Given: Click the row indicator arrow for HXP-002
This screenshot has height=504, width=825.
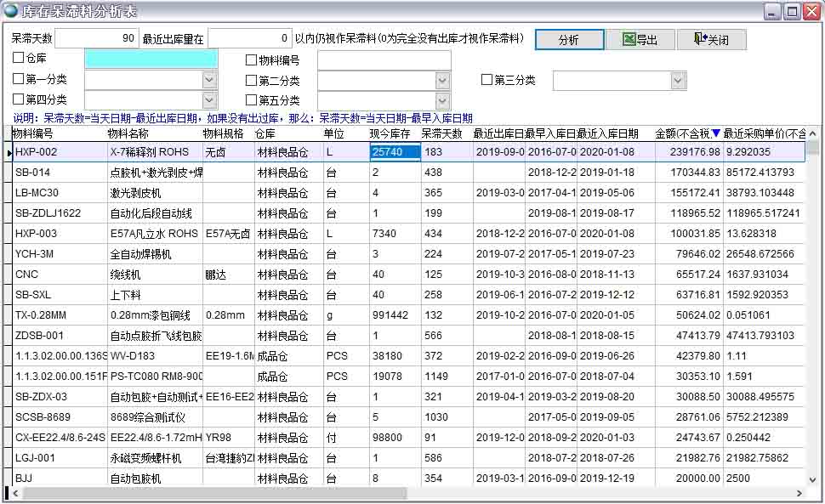Looking at the screenshot, I should coord(9,152).
